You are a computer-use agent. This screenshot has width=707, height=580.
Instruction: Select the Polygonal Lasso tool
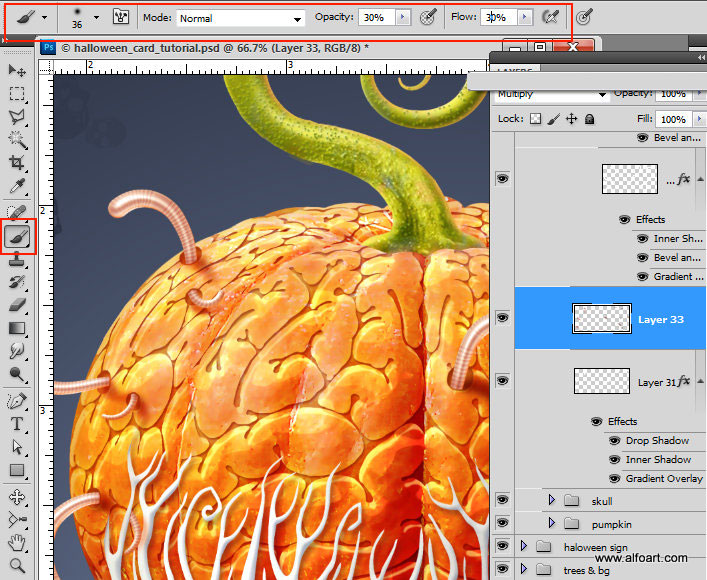click(17, 117)
